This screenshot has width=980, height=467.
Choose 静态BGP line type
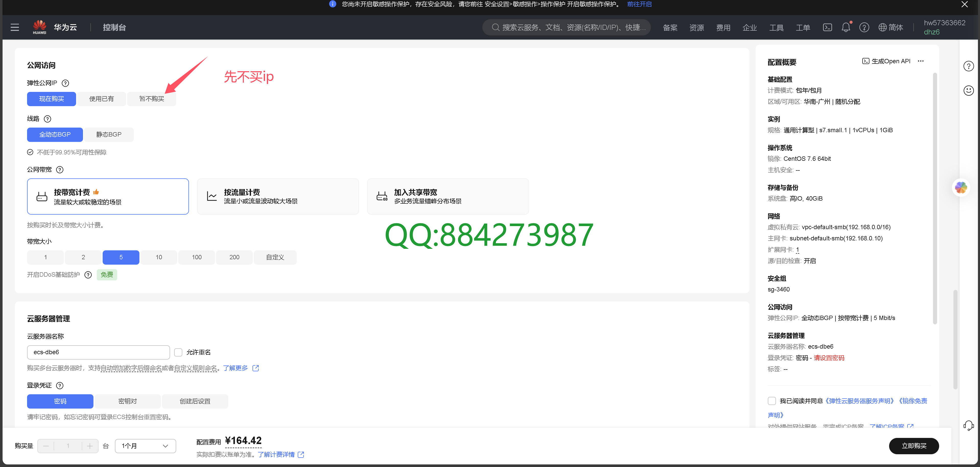109,135
